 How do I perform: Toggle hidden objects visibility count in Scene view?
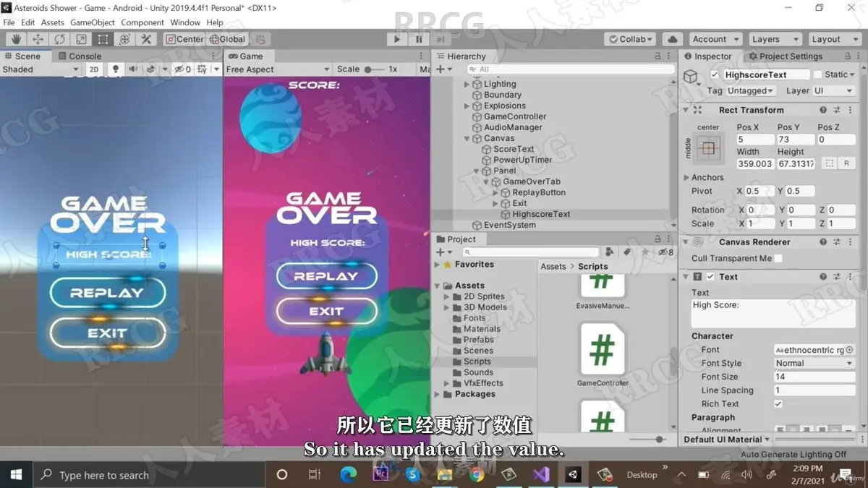click(x=183, y=69)
